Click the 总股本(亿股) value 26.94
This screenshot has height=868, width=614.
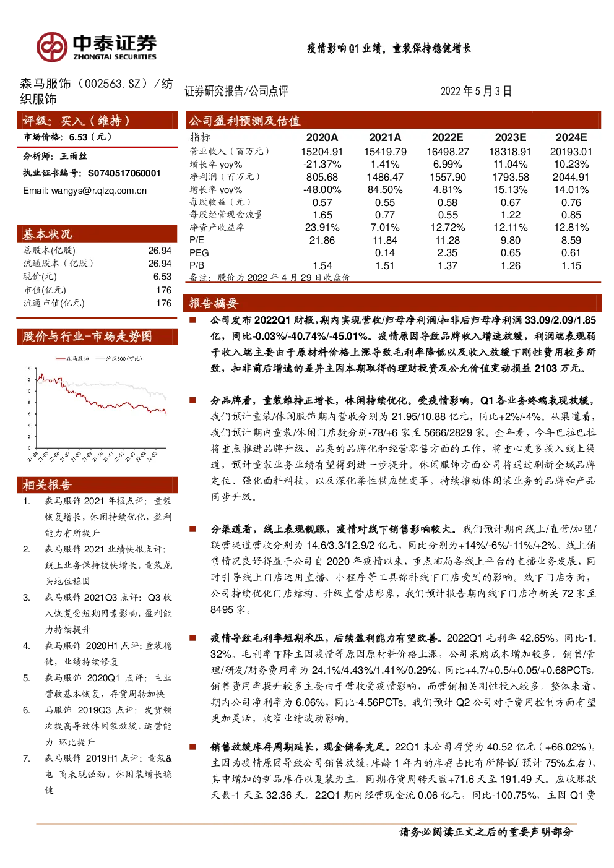tap(160, 251)
